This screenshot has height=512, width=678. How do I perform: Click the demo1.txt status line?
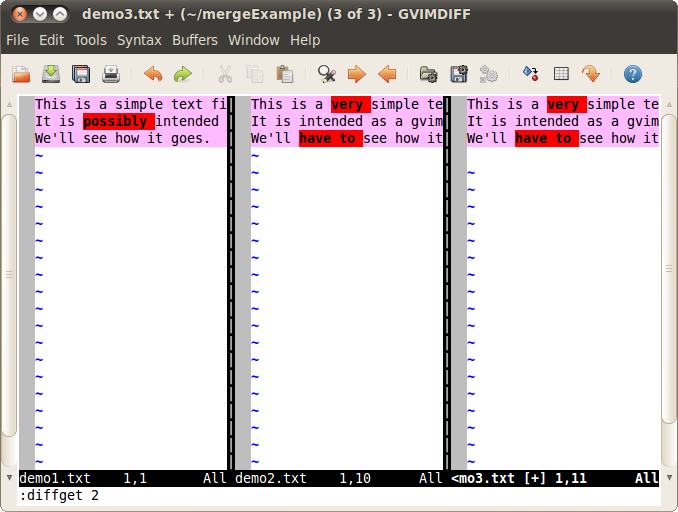122,478
